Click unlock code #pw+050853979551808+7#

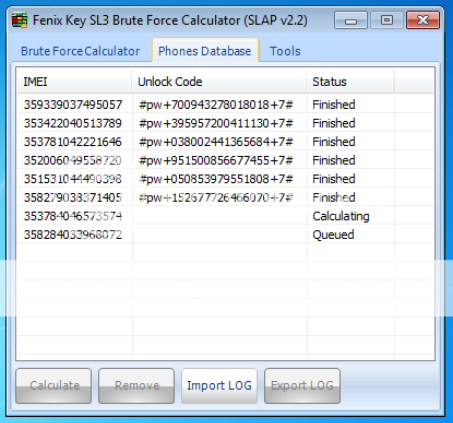[216, 179]
